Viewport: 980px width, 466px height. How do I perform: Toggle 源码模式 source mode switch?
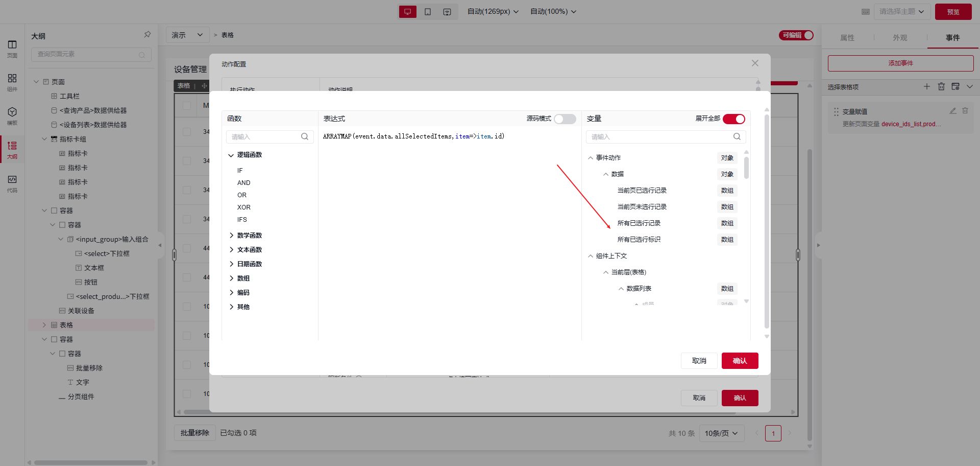[565, 119]
